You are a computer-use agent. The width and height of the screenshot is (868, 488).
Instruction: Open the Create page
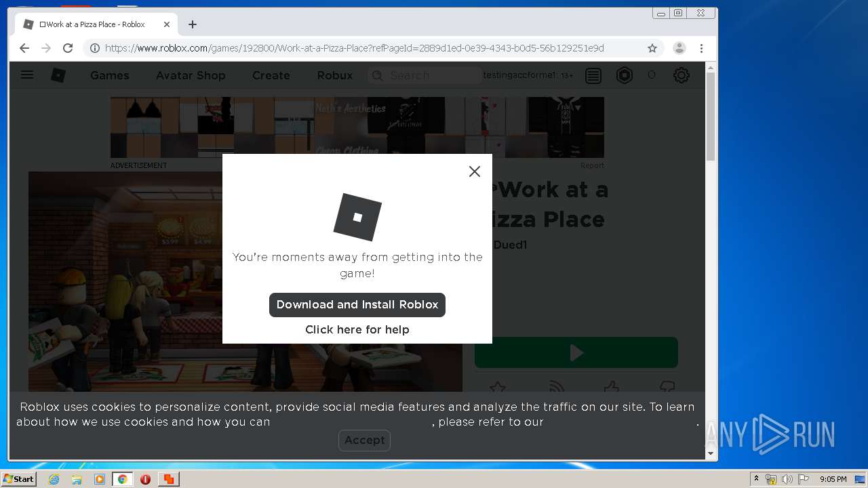coord(271,75)
